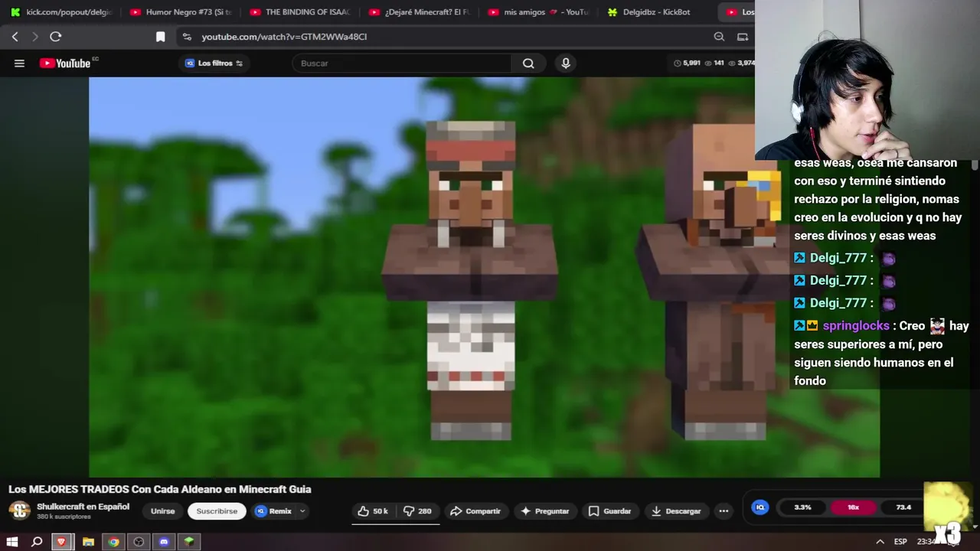Open File Explorer from taskbar
The height and width of the screenshot is (551, 980).
88,542
